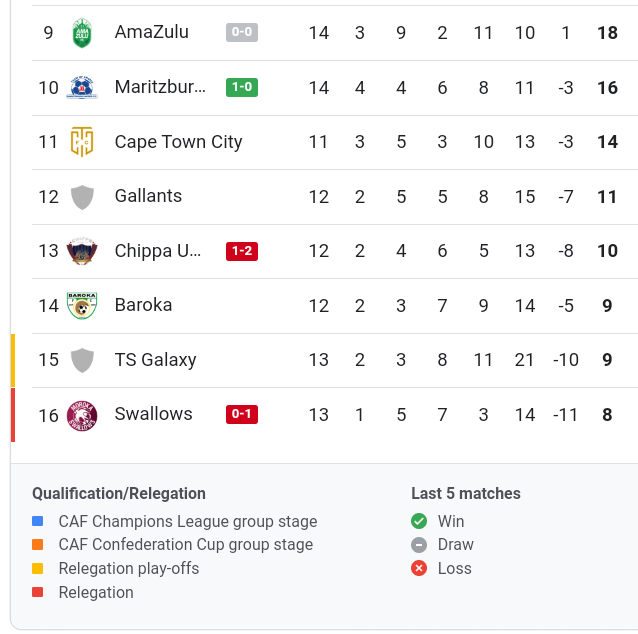Click the Cape Town City gold crest
Viewport: 638px width, 634px height.
82,142
